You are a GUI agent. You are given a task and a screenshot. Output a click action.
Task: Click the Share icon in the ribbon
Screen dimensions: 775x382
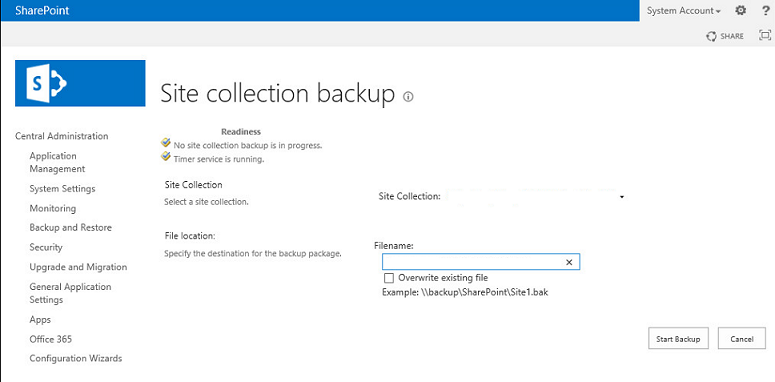click(711, 36)
